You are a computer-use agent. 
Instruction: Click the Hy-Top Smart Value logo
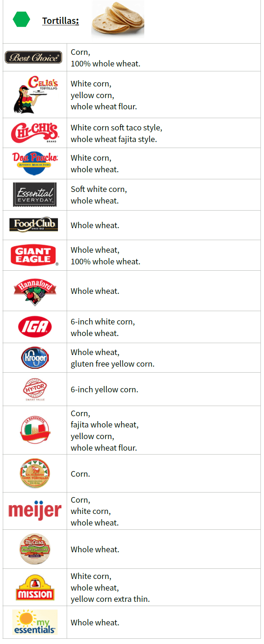[x=35, y=389]
